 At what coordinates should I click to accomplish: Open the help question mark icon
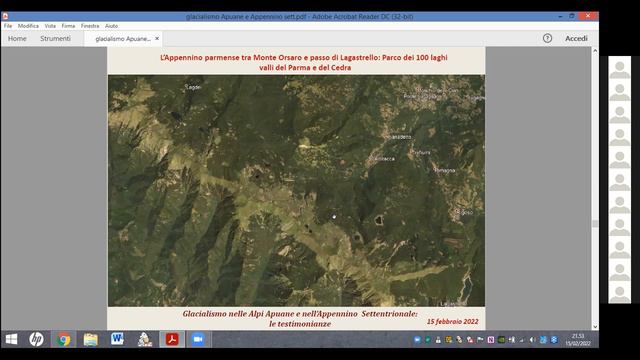pyautogui.click(x=547, y=38)
